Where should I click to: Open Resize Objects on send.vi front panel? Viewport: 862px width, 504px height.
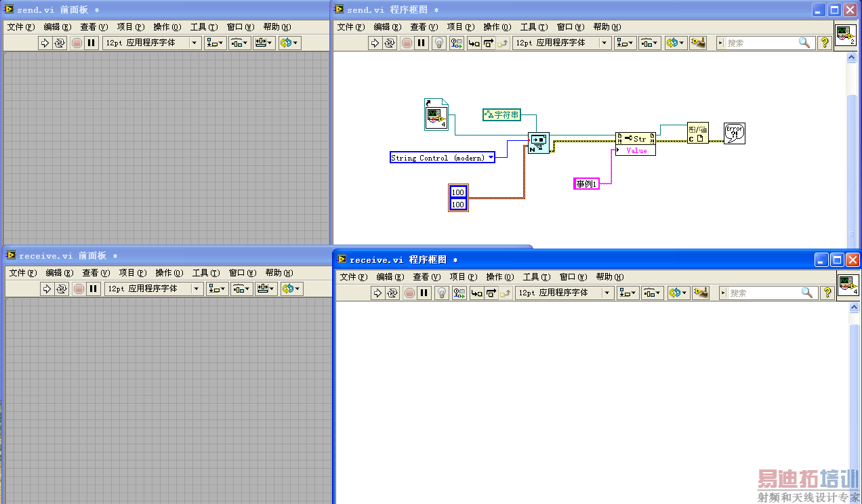264,43
